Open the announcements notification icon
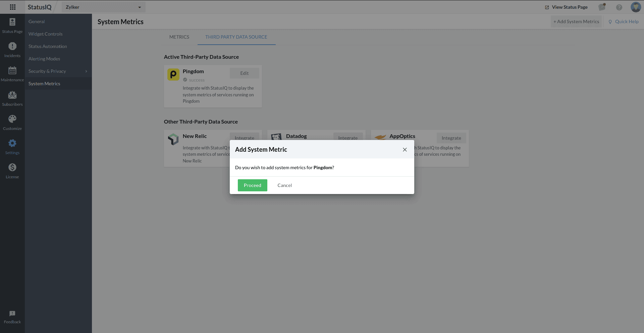 (x=602, y=7)
